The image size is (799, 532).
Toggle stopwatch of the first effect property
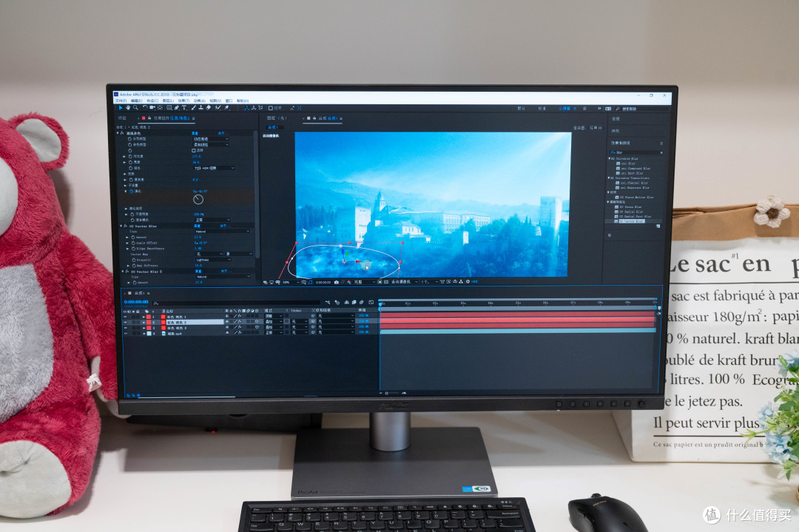(x=129, y=138)
